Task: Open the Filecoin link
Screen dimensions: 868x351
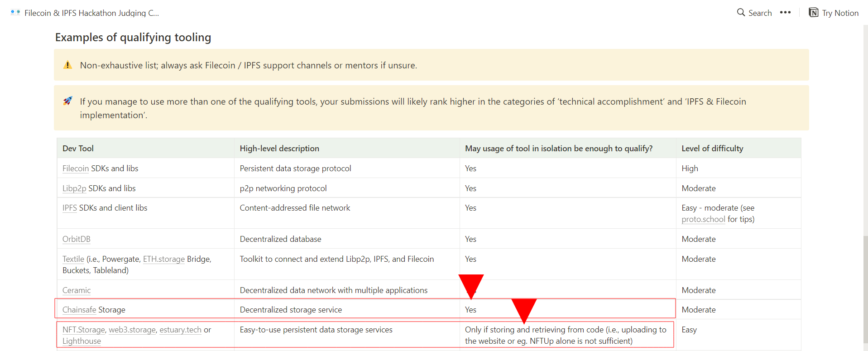Action: click(x=75, y=168)
